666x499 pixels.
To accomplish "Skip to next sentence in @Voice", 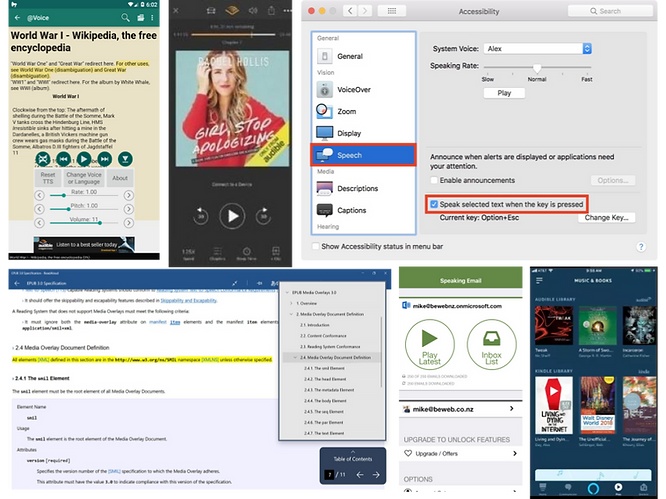I will pyautogui.click(x=104, y=159).
